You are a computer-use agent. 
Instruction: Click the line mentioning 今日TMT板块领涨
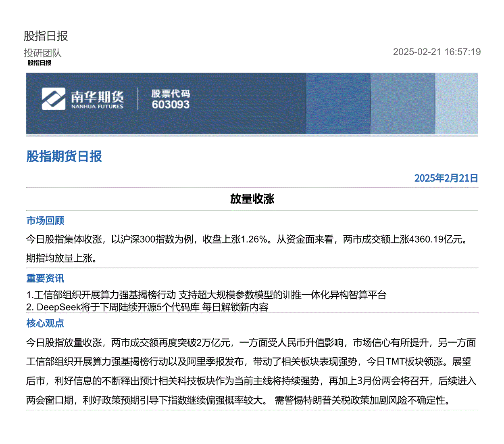tap(249, 362)
